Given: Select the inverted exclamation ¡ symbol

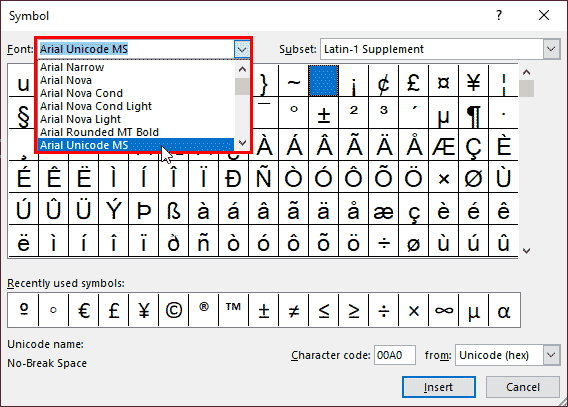Looking at the screenshot, I should coord(354,81).
